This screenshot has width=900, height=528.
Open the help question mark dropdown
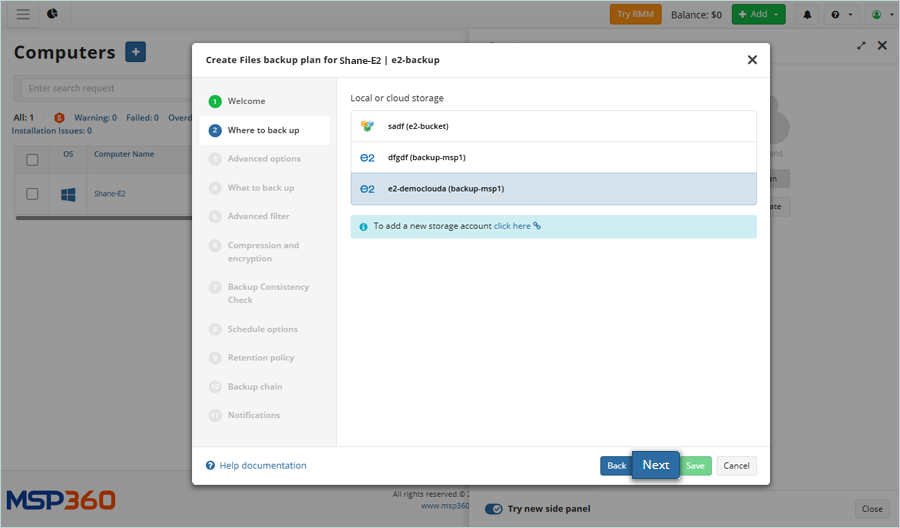842,14
